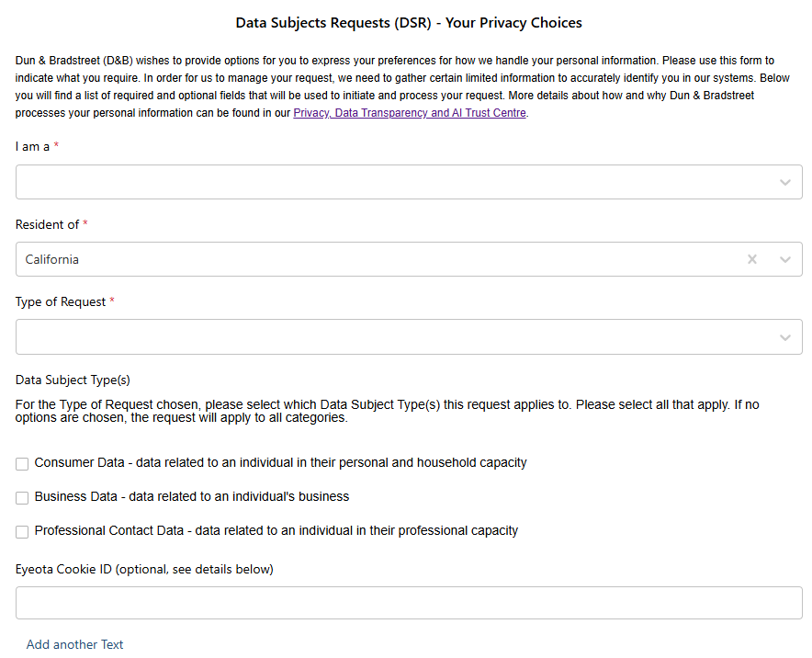Remove California from the Resident of field
This screenshot has height=658, width=812.
point(752,259)
